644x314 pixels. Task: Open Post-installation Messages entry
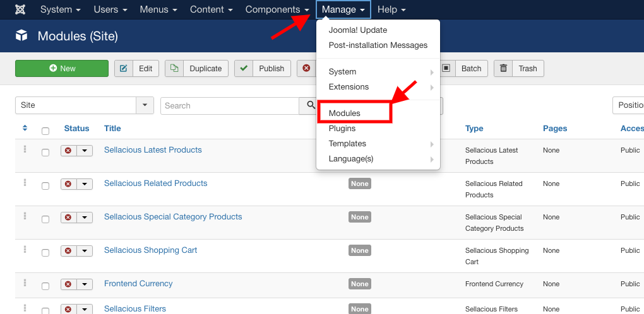click(x=378, y=45)
